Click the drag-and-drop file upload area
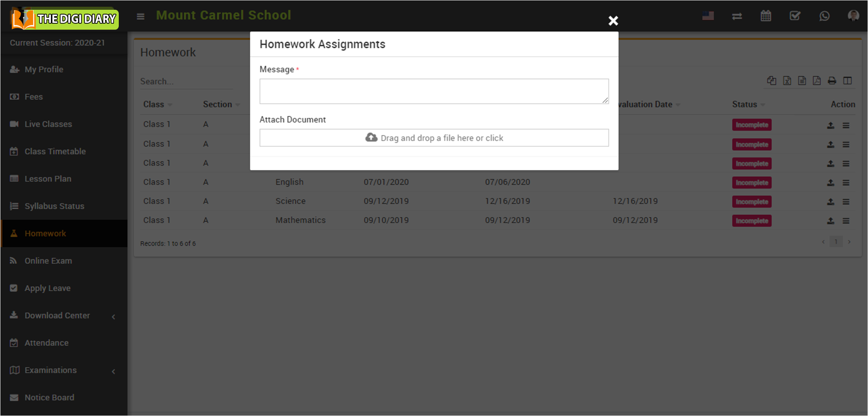 [434, 138]
